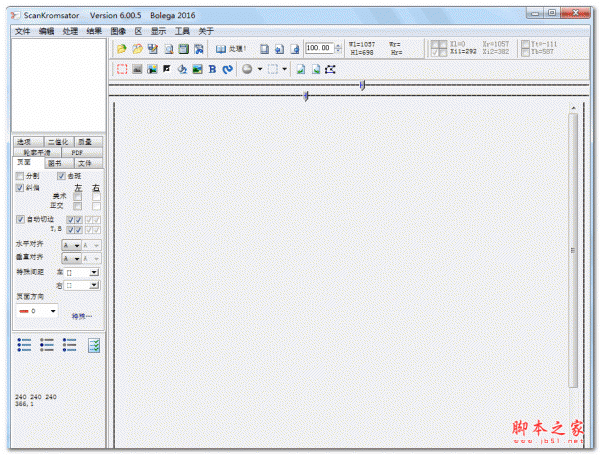The image size is (600, 455).
Task: Click the faint dashed rectangle zone icon
Action: (x=273, y=69)
